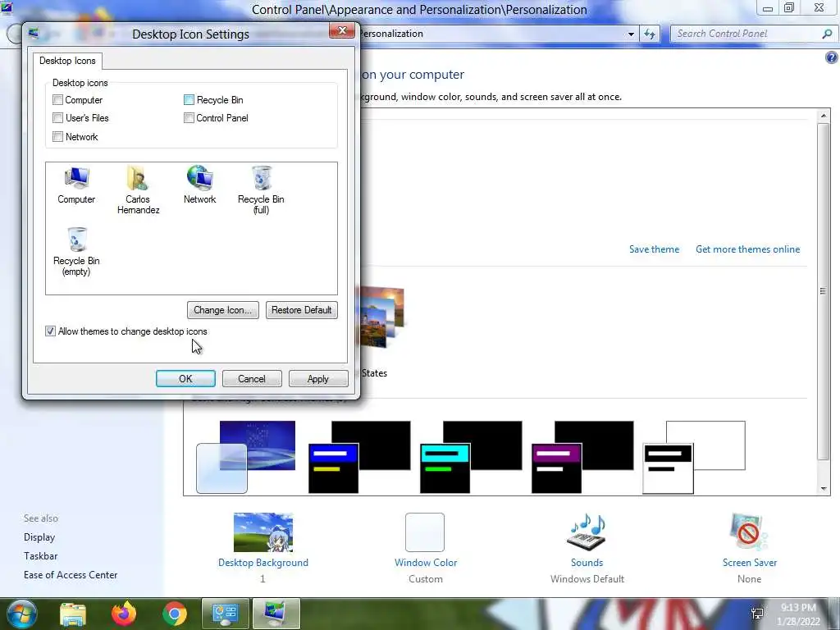Open Desktop Background settings icon

point(263,532)
